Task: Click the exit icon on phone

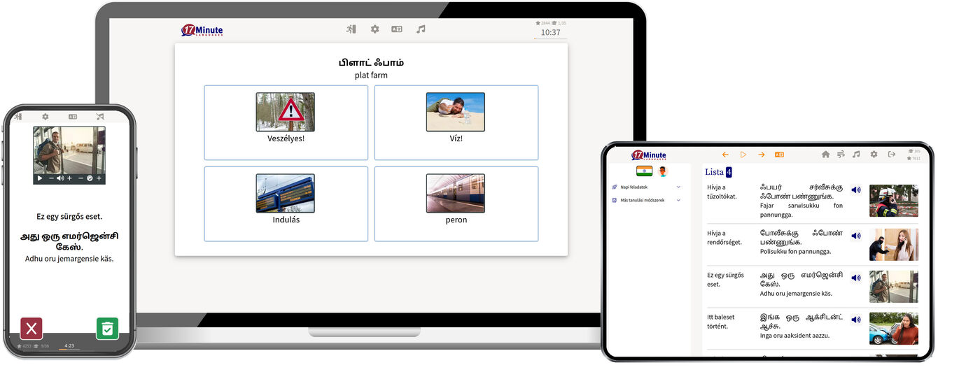Action: click(18, 117)
